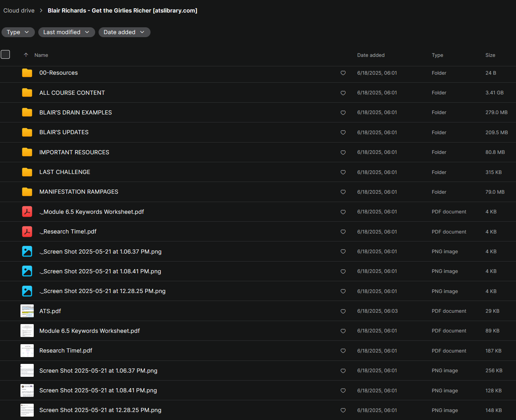516x420 pixels.
Task: Sort by the Size column header
Action: 490,55
